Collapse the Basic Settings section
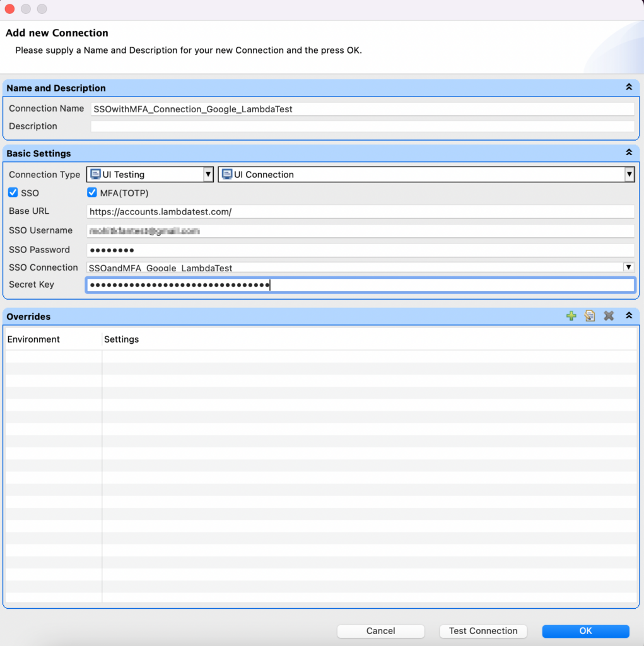Viewport: 644px width, 646px height. 628,152
